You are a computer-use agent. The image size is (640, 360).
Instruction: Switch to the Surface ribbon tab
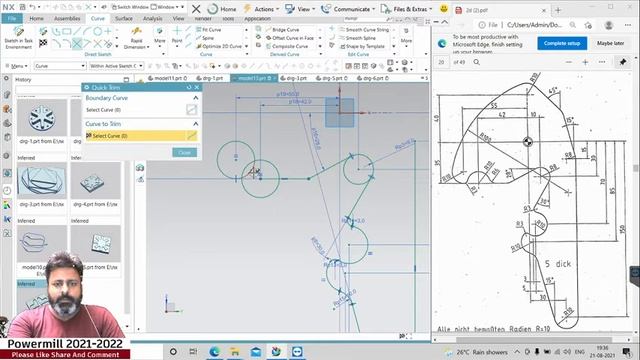click(x=124, y=18)
